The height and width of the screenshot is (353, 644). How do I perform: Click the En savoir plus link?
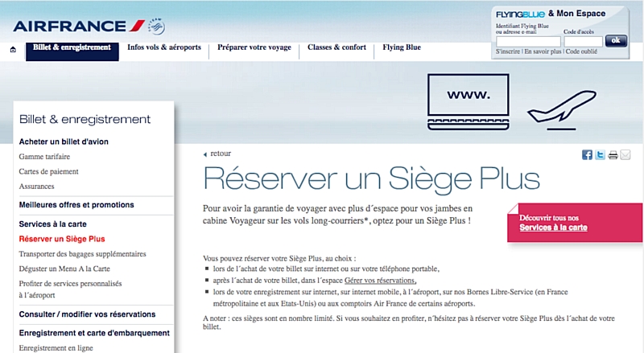pyautogui.click(x=543, y=51)
